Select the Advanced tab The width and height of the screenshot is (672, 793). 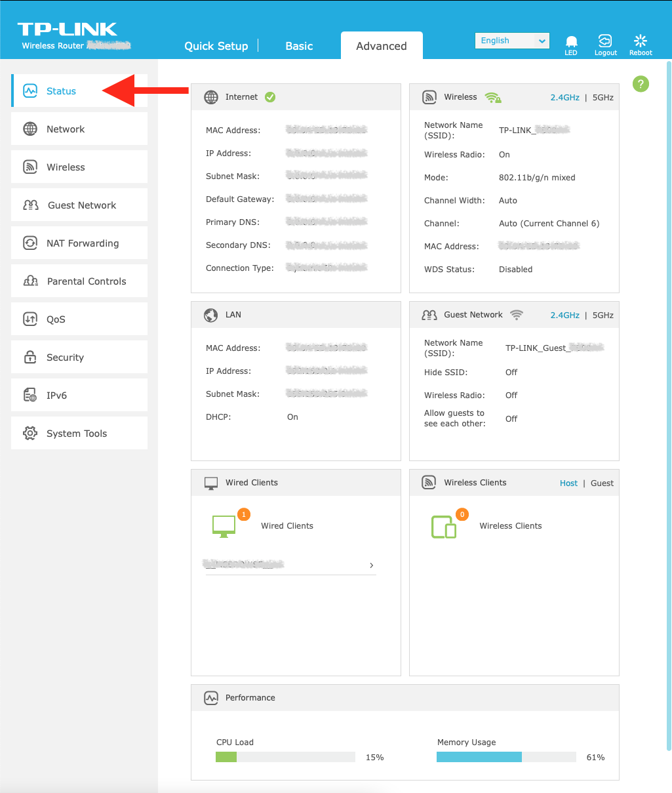[x=382, y=46]
